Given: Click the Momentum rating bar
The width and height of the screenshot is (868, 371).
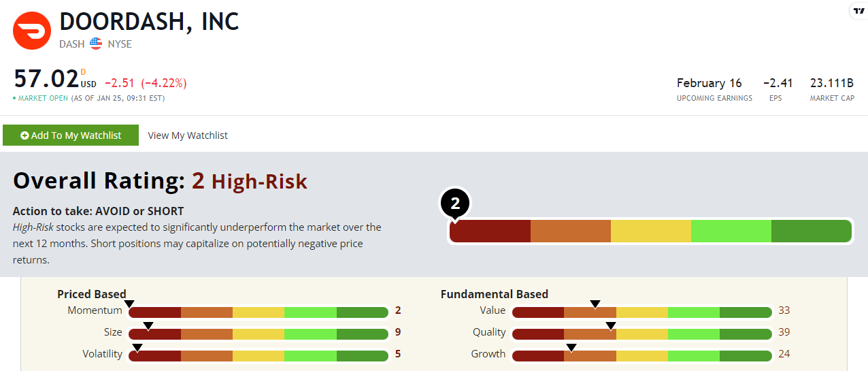Looking at the screenshot, I should [x=258, y=312].
